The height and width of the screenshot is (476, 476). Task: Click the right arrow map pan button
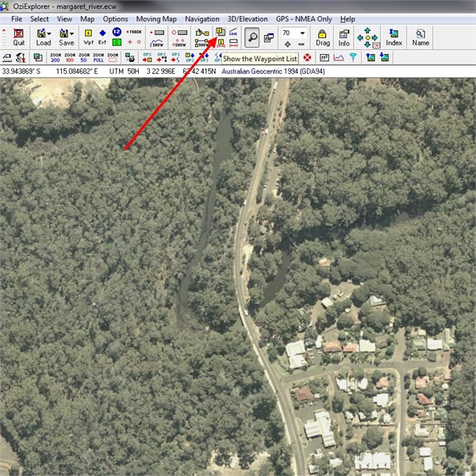(375, 37)
